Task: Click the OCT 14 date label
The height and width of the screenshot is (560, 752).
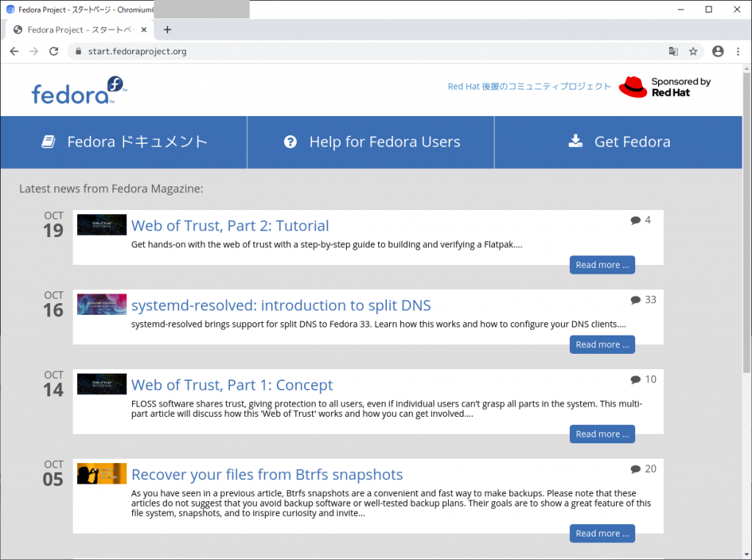Action: (x=53, y=384)
